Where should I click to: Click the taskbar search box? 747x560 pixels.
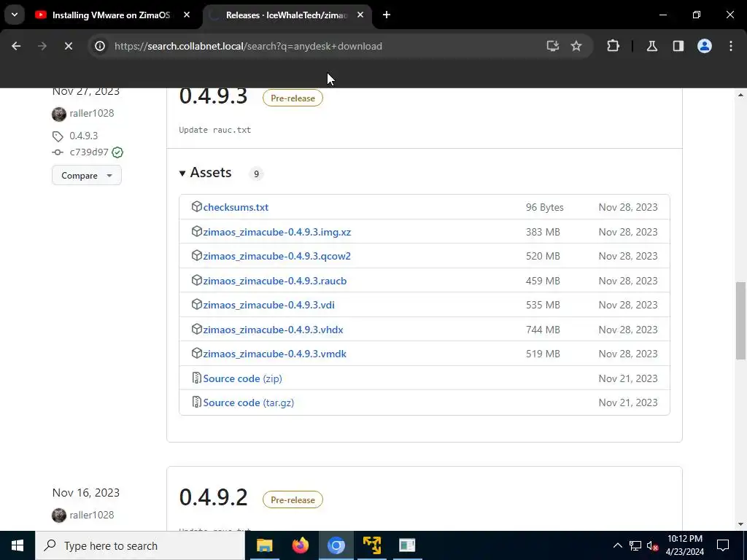140,545
